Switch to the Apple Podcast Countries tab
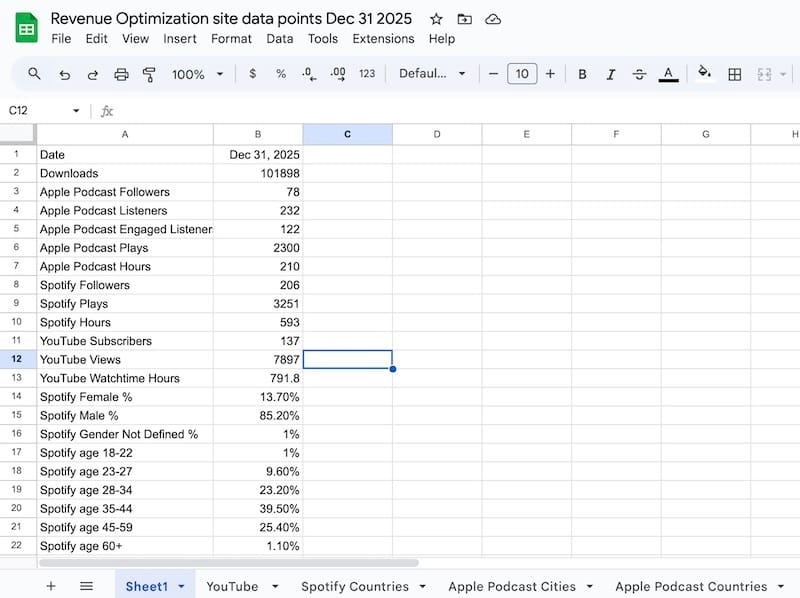 [x=691, y=587]
